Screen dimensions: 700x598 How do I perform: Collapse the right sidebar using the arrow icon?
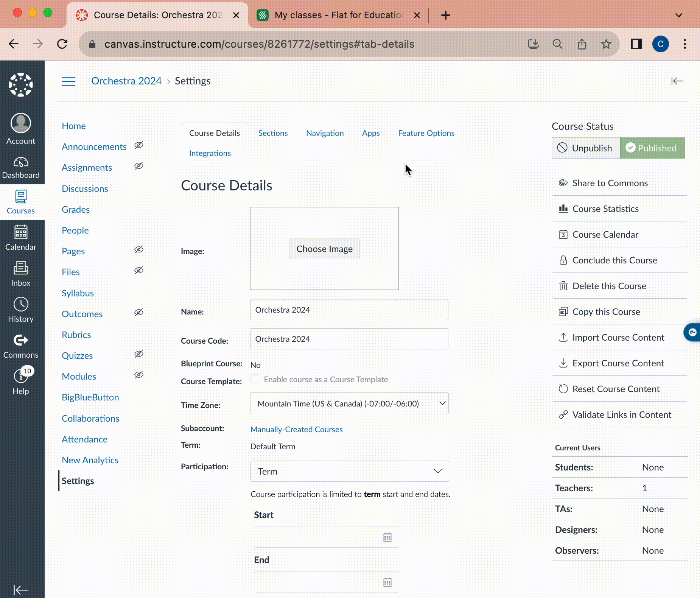click(677, 81)
